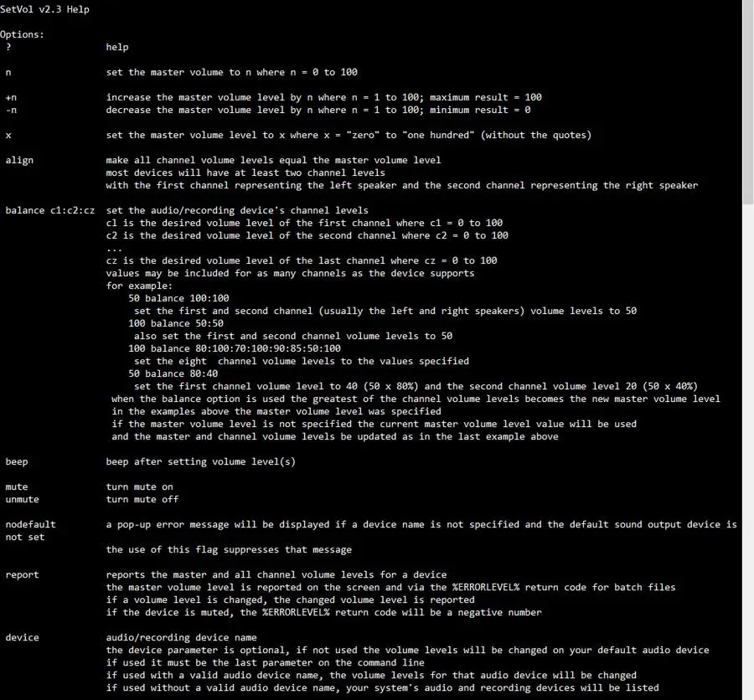This screenshot has height=700, width=754.
Task: Click 'c2 is the desired volume level' line
Action: [307, 235]
